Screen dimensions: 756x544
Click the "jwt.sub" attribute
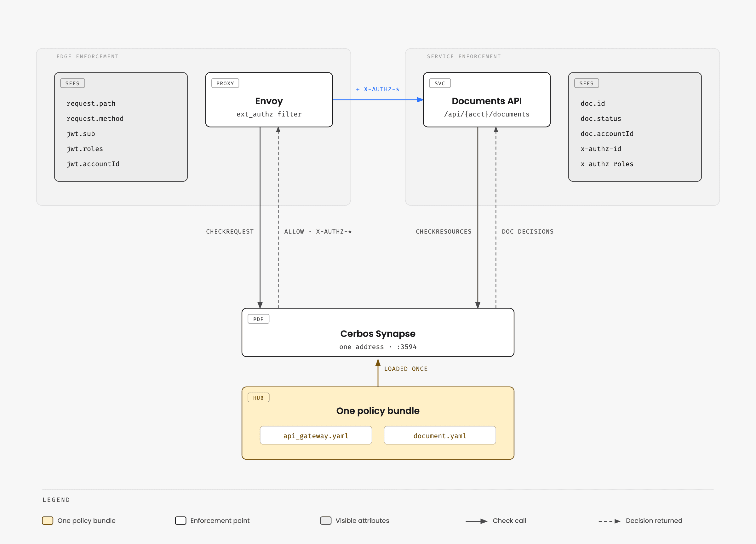[x=81, y=134]
